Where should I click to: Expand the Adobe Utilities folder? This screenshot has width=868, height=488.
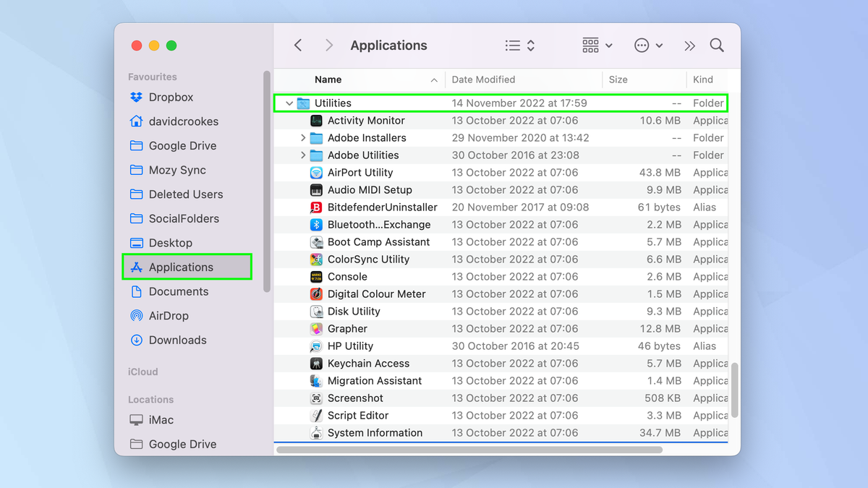pos(304,155)
